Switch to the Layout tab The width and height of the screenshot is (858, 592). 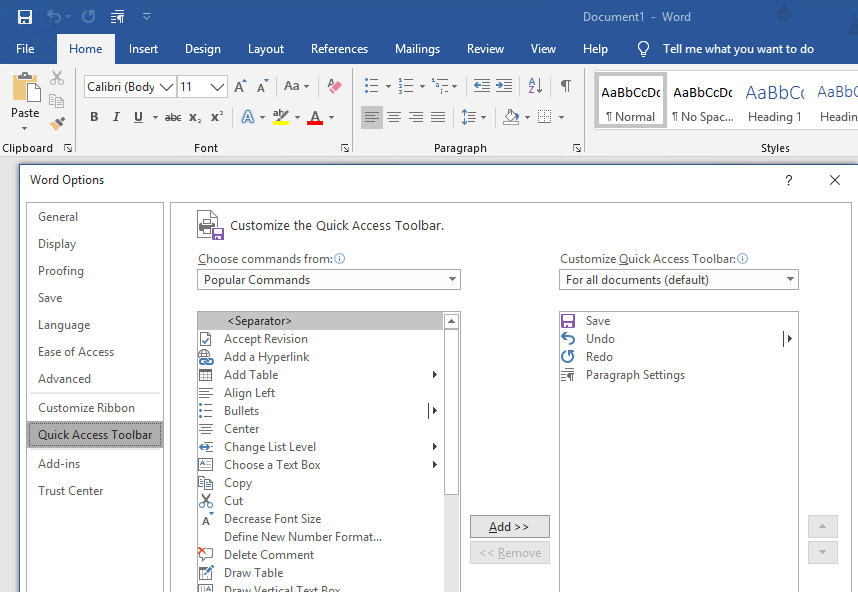tap(266, 49)
